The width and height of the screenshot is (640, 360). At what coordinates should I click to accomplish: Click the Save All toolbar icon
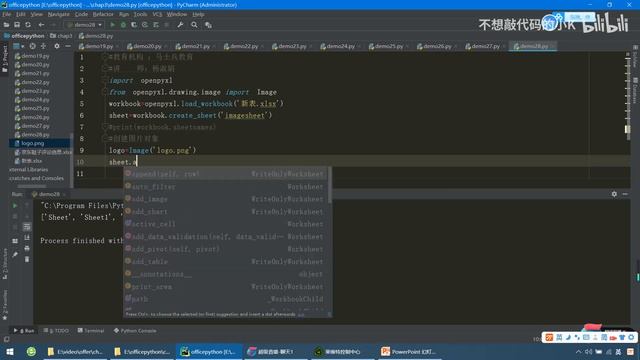click(x=17, y=25)
